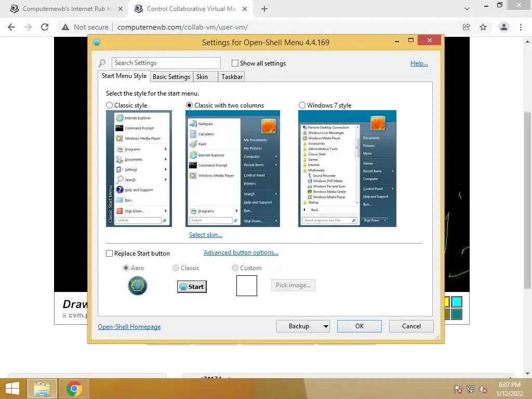Click the muted volume tray icon
This screenshot has height=399, width=532.
point(483,389)
